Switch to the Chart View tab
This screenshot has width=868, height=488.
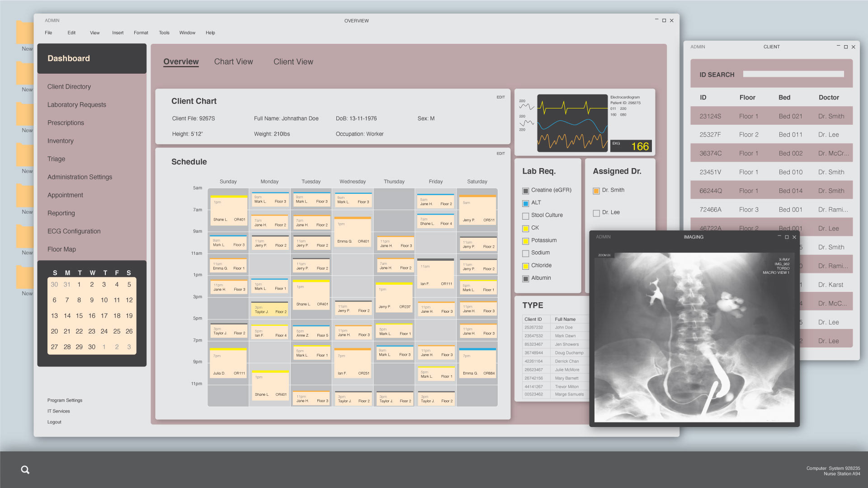tap(233, 62)
